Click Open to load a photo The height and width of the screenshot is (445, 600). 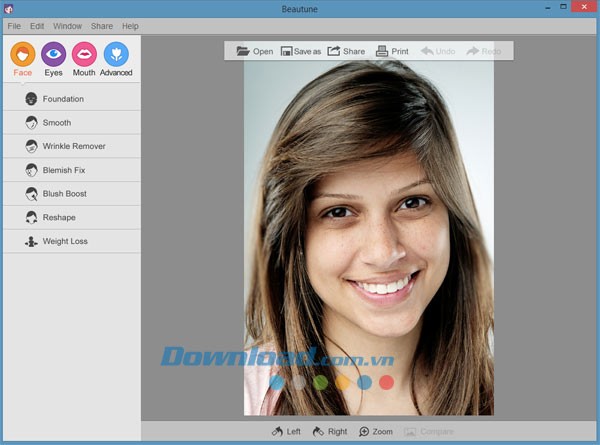254,51
